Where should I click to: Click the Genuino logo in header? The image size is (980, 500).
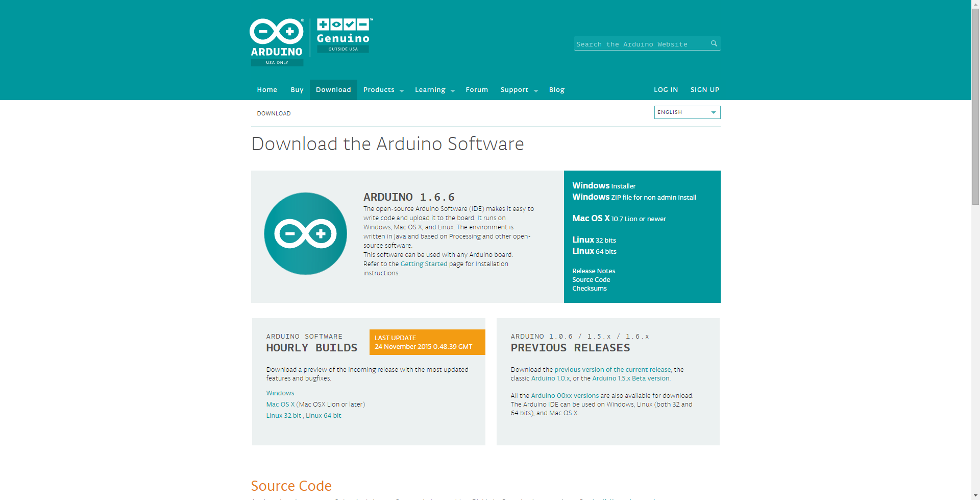click(343, 35)
